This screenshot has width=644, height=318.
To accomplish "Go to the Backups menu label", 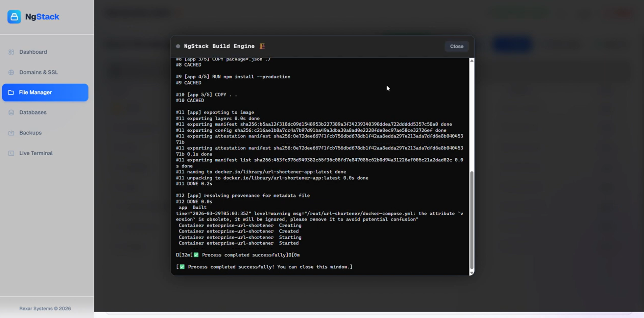I will (30, 133).
